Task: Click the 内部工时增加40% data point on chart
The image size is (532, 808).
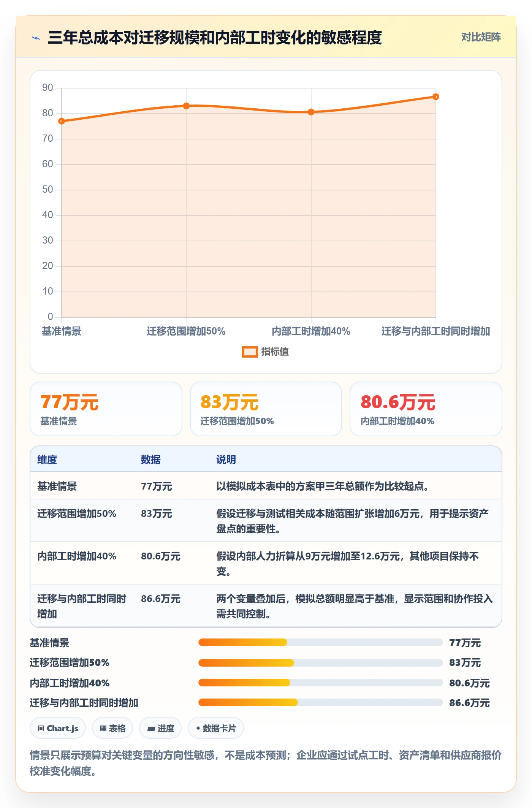Action: pos(311,112)
